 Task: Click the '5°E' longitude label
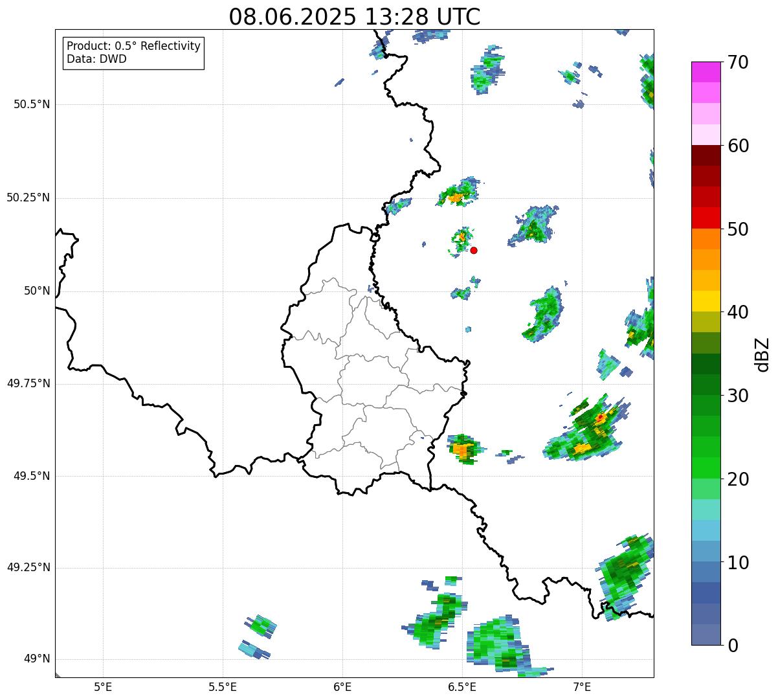tap(103, 686)
